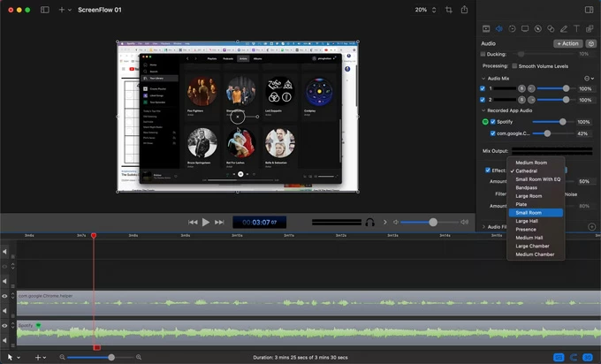The image size is (601, 364).
Task: Open the Text properties tab icon
Action: click(x=577, y=28)
